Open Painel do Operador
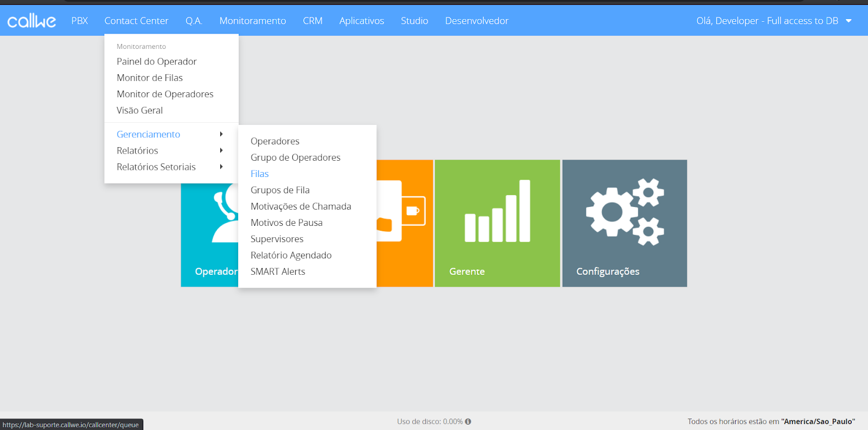 (156, 61)
